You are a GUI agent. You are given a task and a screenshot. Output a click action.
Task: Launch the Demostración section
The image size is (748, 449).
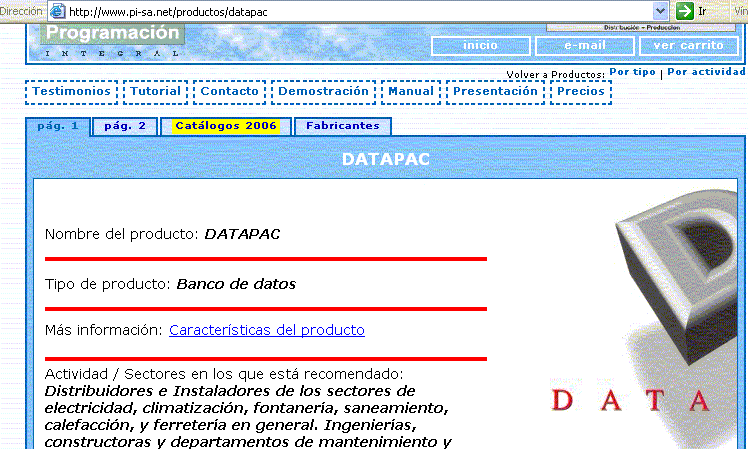tap(323, 92)
